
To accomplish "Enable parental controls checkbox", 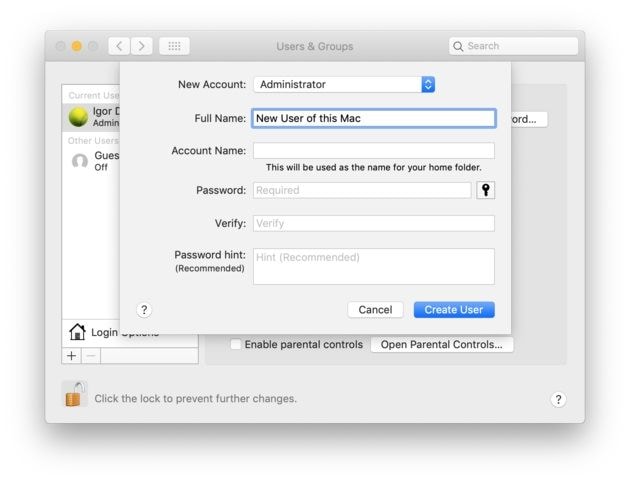I will pos(236,344).
